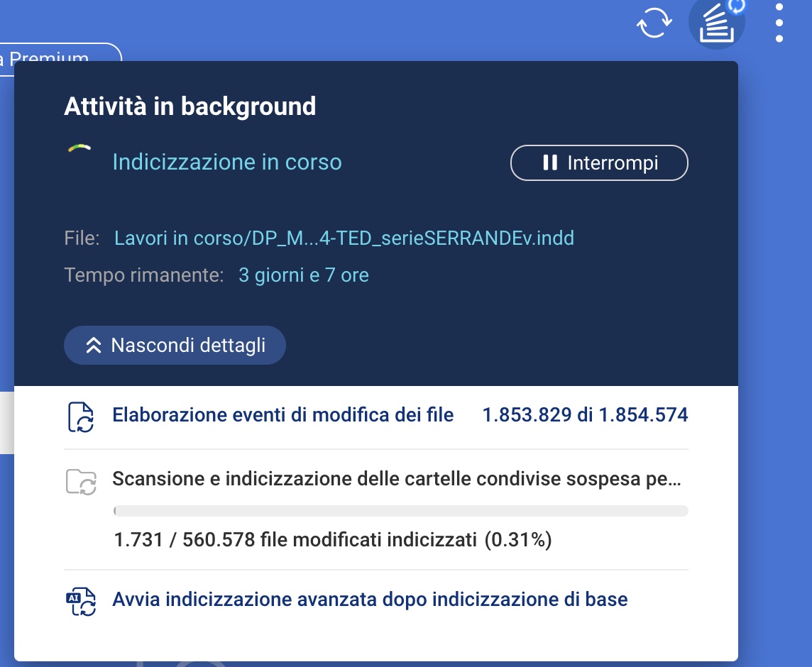
Task: Click the '3 giorni e 7 ore' remaining time
Action: pos(303,275)
